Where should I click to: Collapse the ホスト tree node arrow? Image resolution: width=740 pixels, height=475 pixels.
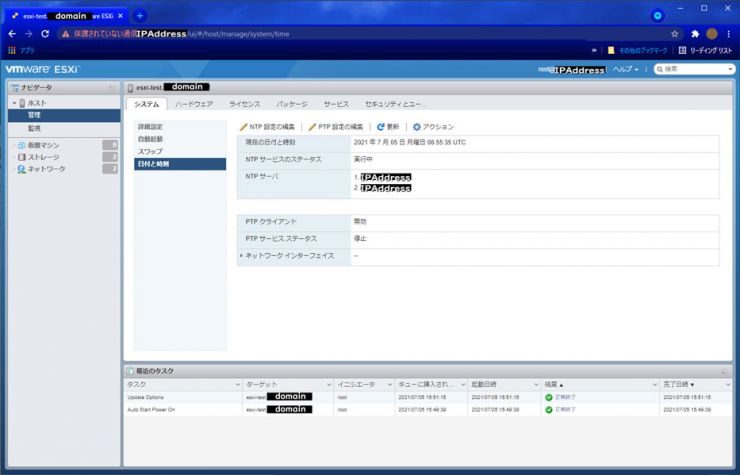[14, 103]
